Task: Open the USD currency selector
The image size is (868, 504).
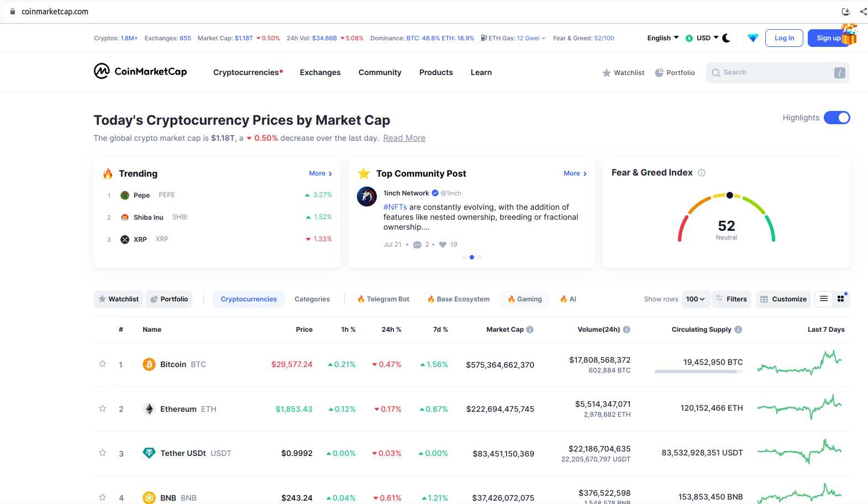Action: [x=703, y=38]
